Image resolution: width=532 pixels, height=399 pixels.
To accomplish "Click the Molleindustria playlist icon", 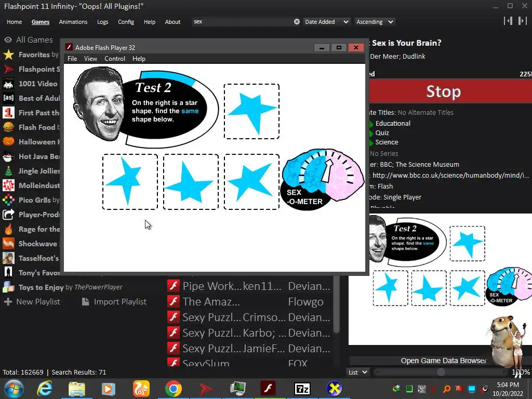I will 8,185.
